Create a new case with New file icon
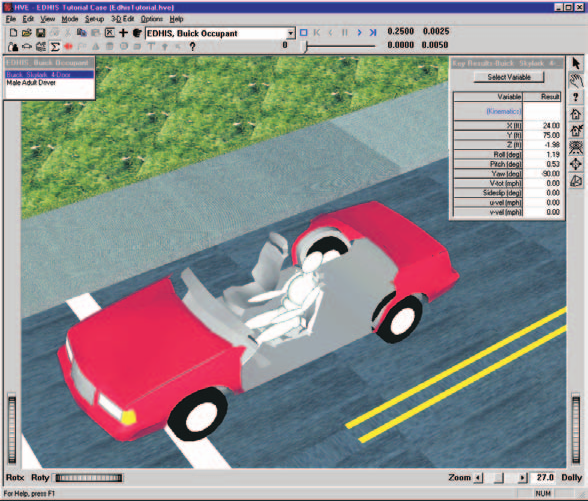 [13, 33]
